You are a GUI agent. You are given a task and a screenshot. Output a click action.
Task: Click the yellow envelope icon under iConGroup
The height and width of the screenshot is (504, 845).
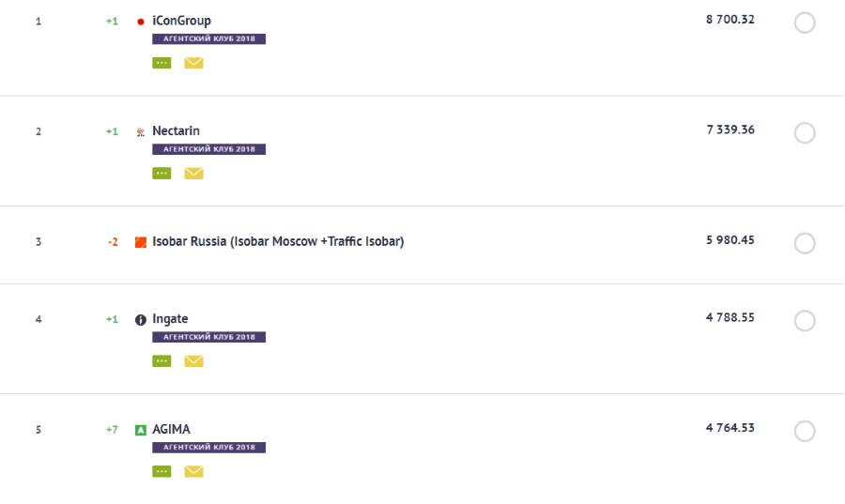pyautogui.click(x=193, y=63)
